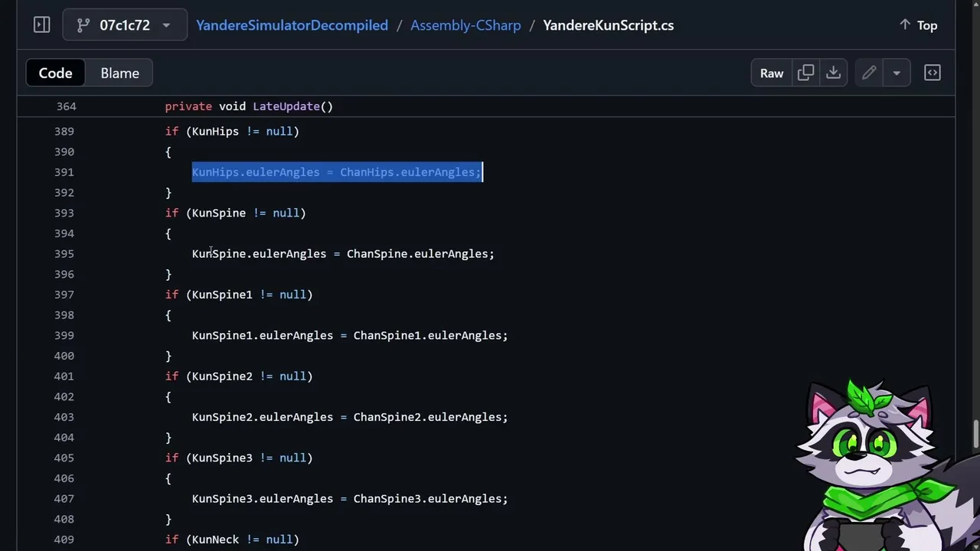Open the 07c1c72 branch selector dropdown

pyautogui.click(x=124, y=25)
